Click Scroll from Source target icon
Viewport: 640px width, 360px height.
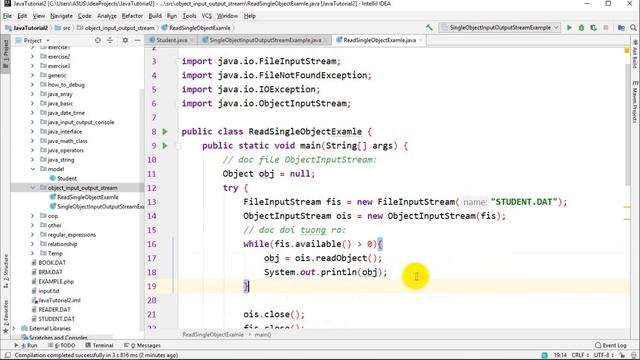point(98,40)
